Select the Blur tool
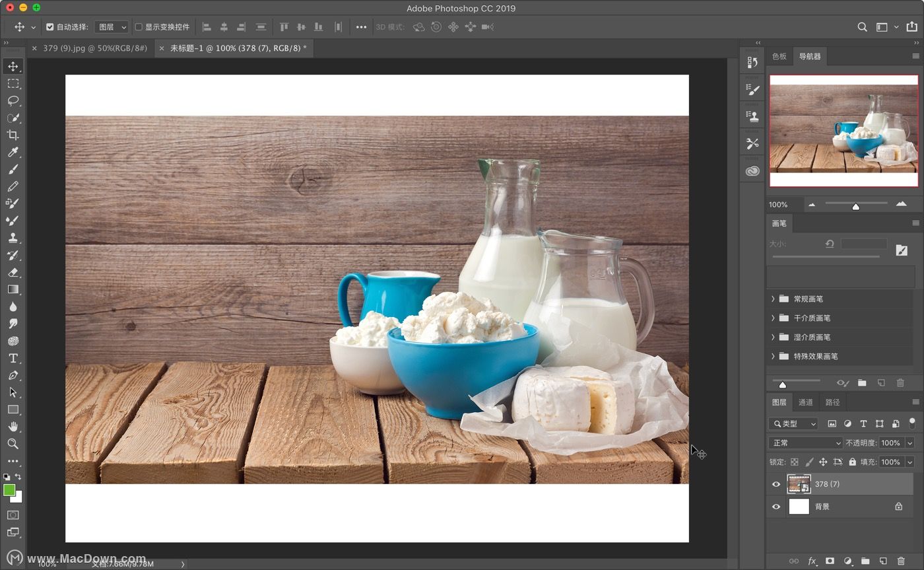 coord(13,306)
